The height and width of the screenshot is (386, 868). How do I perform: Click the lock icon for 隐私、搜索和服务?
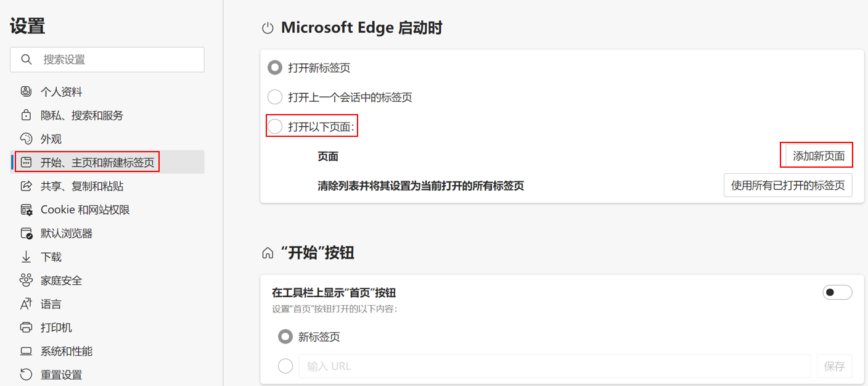click(x=26, y=115)
